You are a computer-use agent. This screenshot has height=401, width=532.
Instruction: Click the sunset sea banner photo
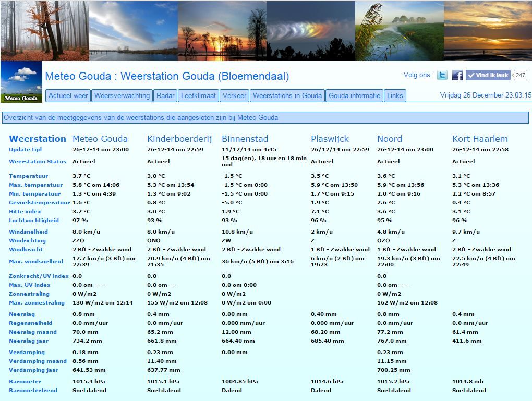488,31
